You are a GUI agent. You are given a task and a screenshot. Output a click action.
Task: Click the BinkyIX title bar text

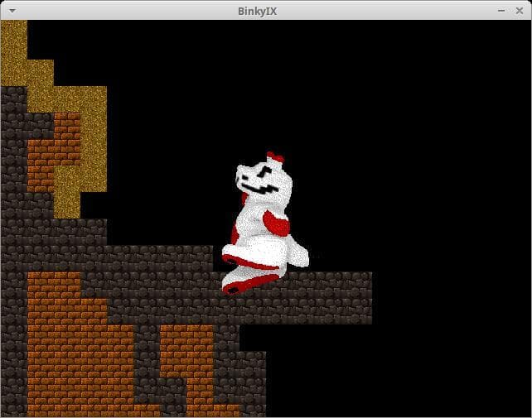click(257, 12)
